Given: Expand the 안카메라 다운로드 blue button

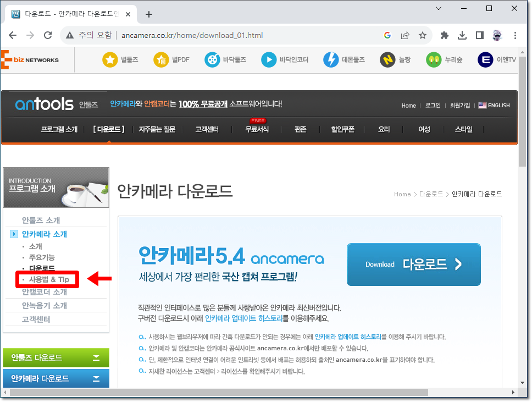Looking at the screenshot, I should coord(56,378).
